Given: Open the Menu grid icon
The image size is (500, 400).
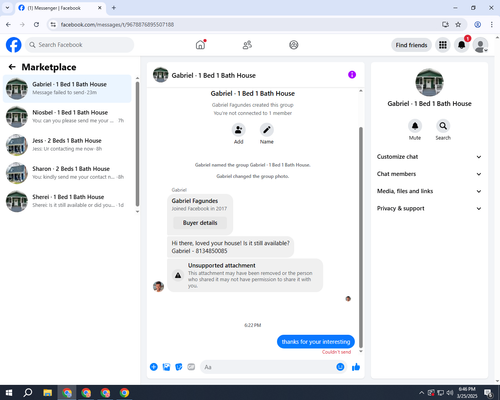Looking at the screenshot, I should tap(443, 45).
